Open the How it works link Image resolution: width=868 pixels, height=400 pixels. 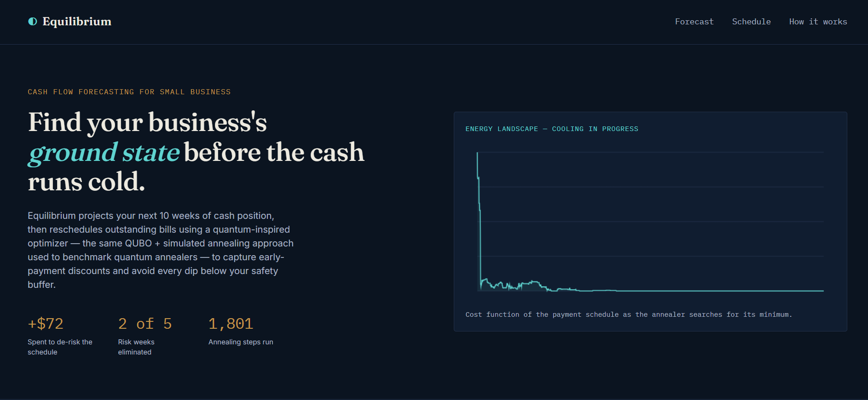(x=818, y=22)
